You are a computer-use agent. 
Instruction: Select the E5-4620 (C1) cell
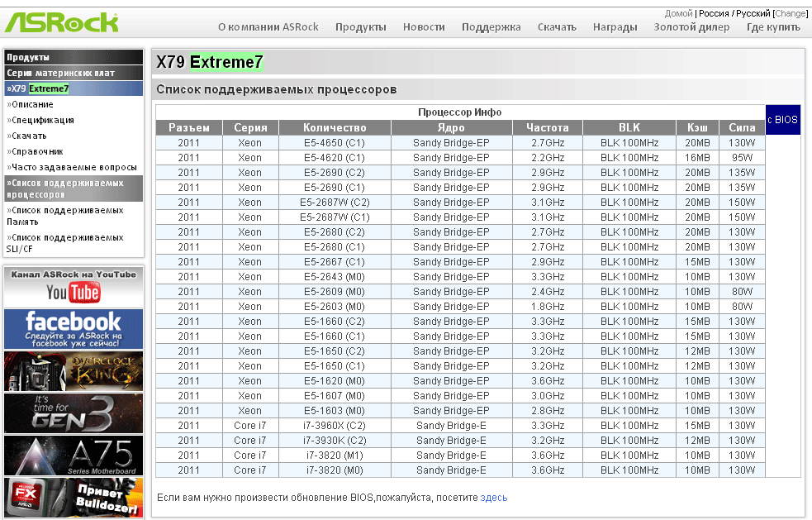[335, 158]
